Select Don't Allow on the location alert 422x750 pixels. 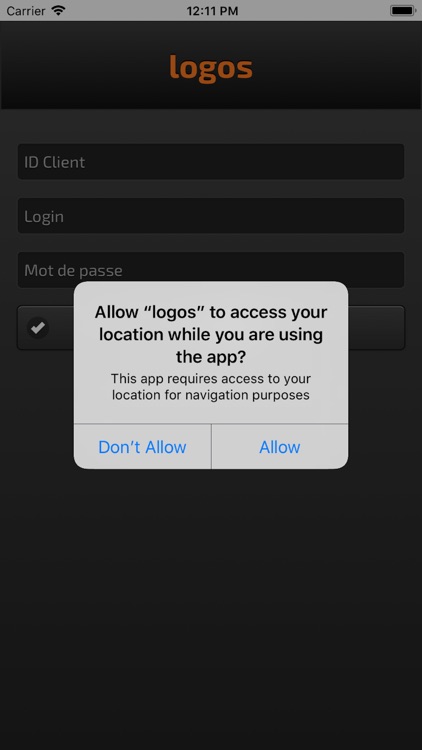pos(142,447)
